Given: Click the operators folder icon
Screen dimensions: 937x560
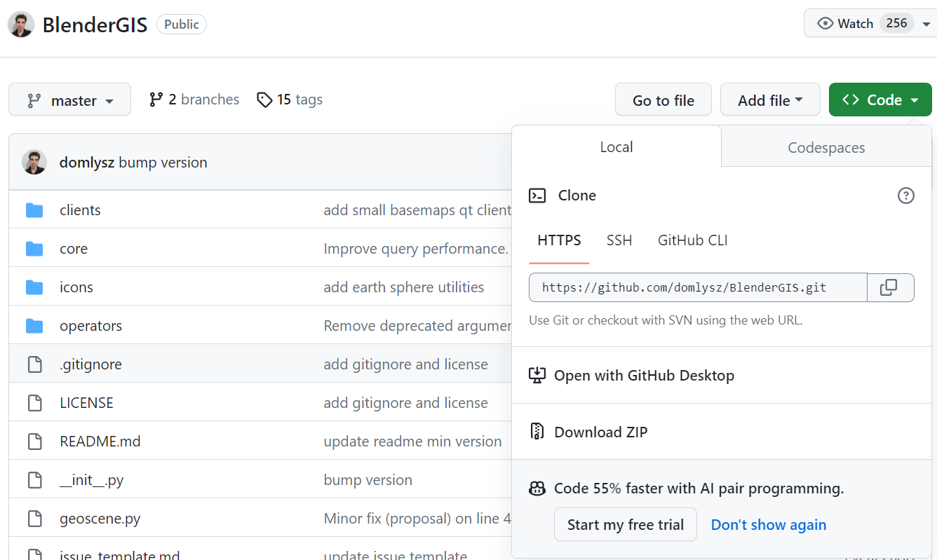Looking at the screenshot, I should 34,326.
